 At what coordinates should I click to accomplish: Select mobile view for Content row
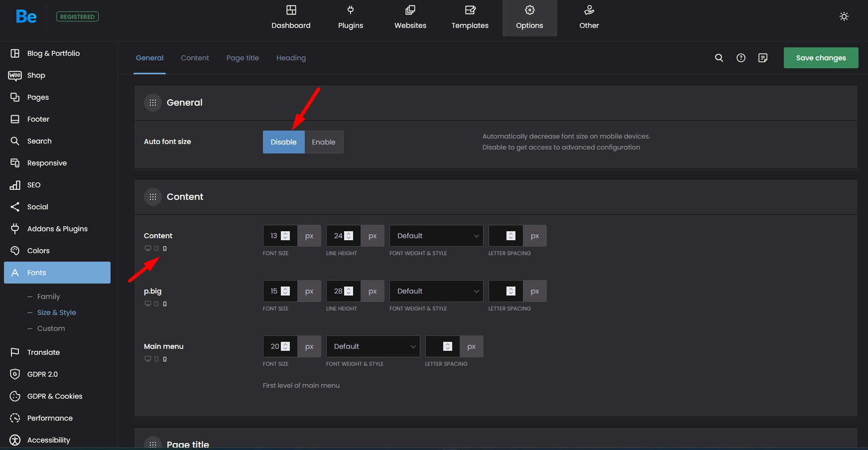(x=165, y=248)
